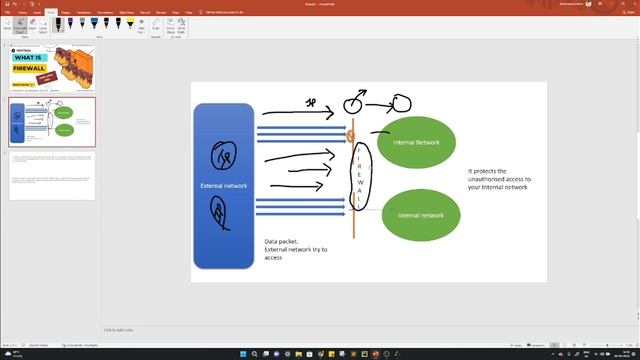Select slide 1 thumbnail 'What is Firewall'
640x360 pixels.
click(x=52, y=68)
